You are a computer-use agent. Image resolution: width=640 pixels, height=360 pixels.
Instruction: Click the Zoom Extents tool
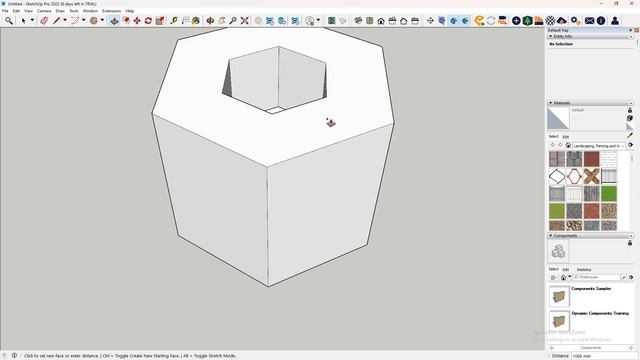coord(244,20)
